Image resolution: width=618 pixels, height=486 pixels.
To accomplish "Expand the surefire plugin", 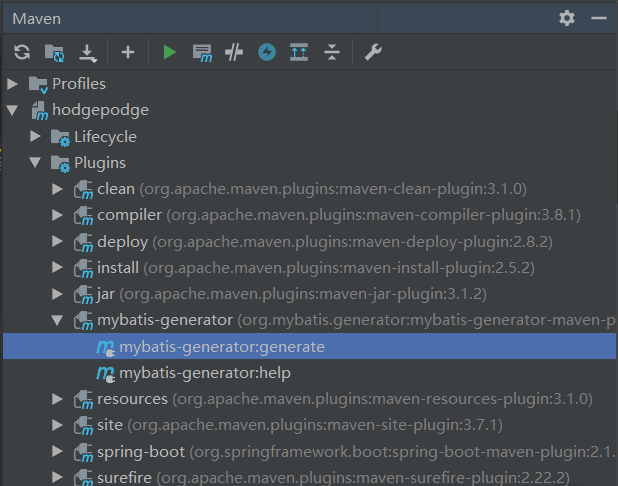I will click(x=58, y=477).
